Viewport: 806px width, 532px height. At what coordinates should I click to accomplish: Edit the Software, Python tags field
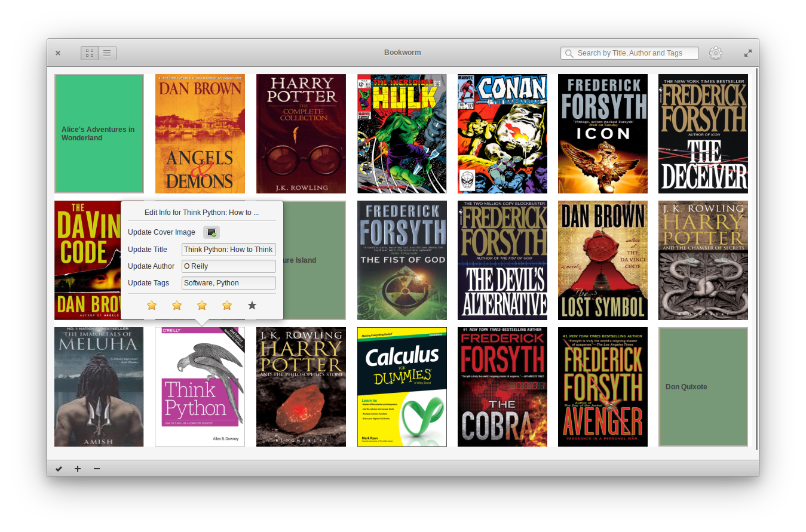(228, 283)
